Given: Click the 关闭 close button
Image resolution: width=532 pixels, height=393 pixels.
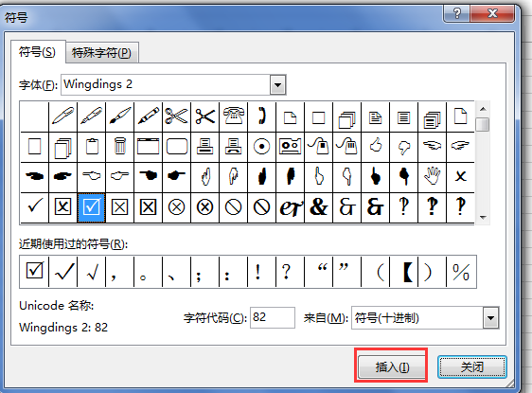Looking at the screenshot, I should [472, 366].
